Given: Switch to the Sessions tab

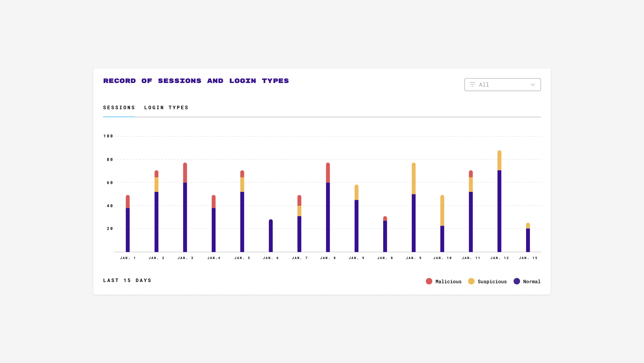Looking at the screenshot, I should (x=119, y=108).
